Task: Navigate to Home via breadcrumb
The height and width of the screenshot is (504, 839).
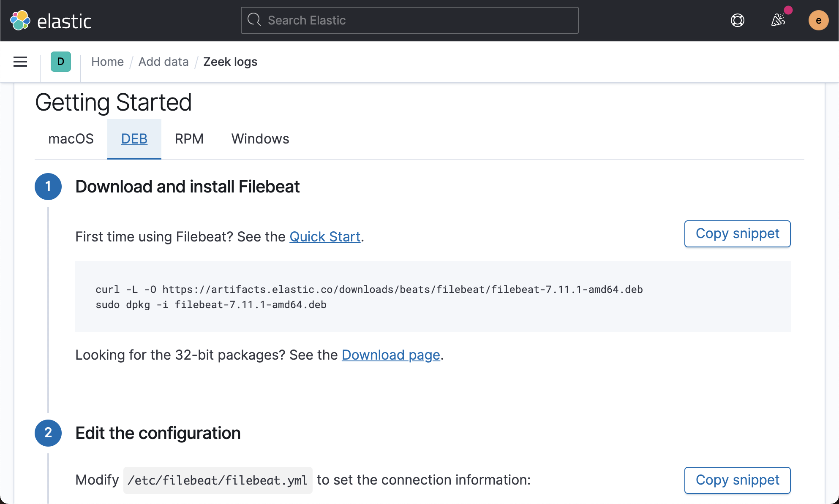Action: click(x=107, y=62)
